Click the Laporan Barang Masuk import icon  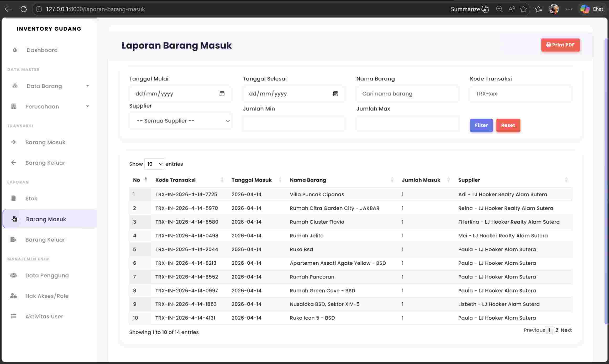(14, 219)
